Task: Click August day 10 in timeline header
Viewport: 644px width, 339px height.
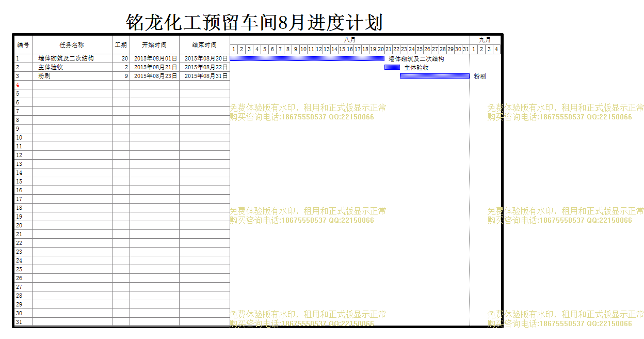Action: pos(303,50)
